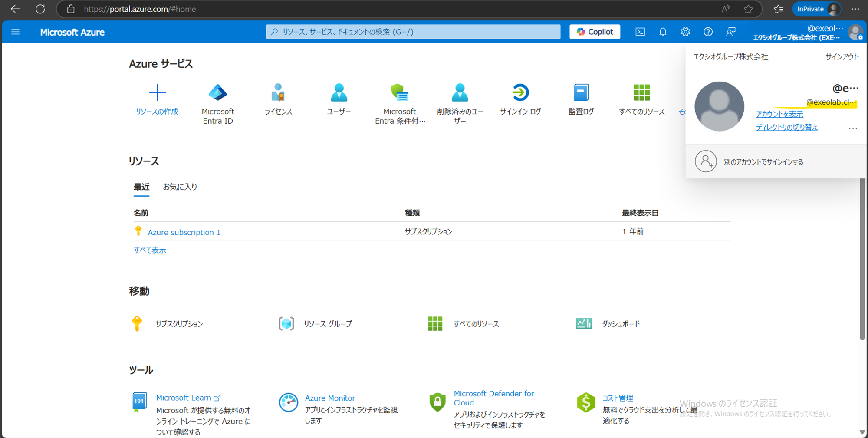Open the Microsoft Entra ID service
This screenshot has width=868, height=438.
coord(217,93)
